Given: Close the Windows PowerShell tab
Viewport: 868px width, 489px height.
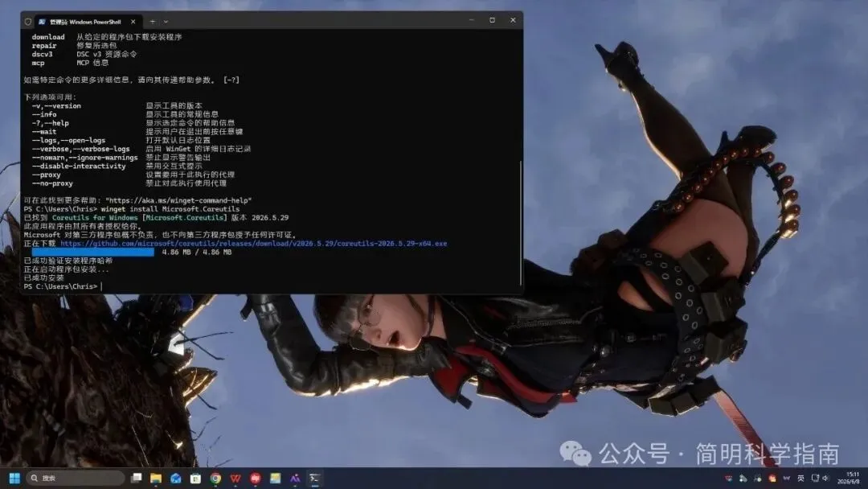Looking at the screenshot, I should [x=133, y=22].
